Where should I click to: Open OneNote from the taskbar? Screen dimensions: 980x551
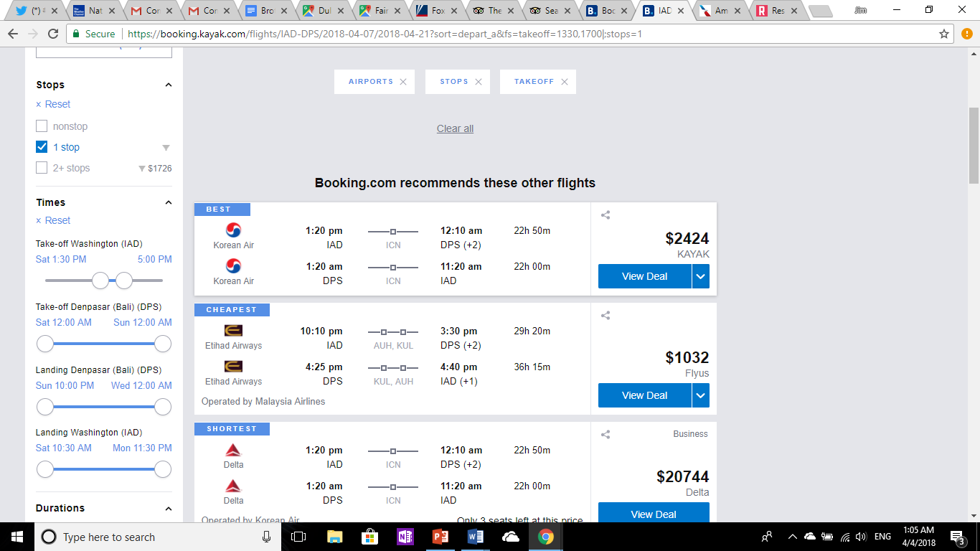click(405, 537)
